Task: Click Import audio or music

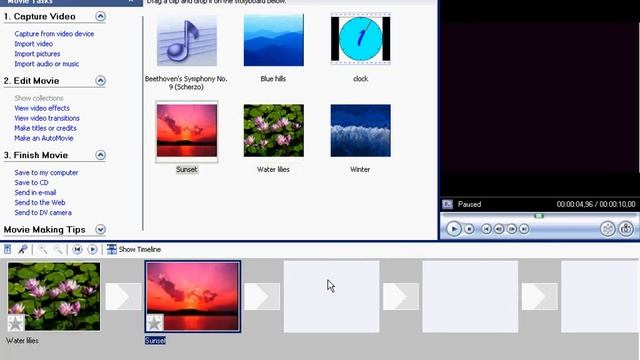Action: tap(47, 64)
